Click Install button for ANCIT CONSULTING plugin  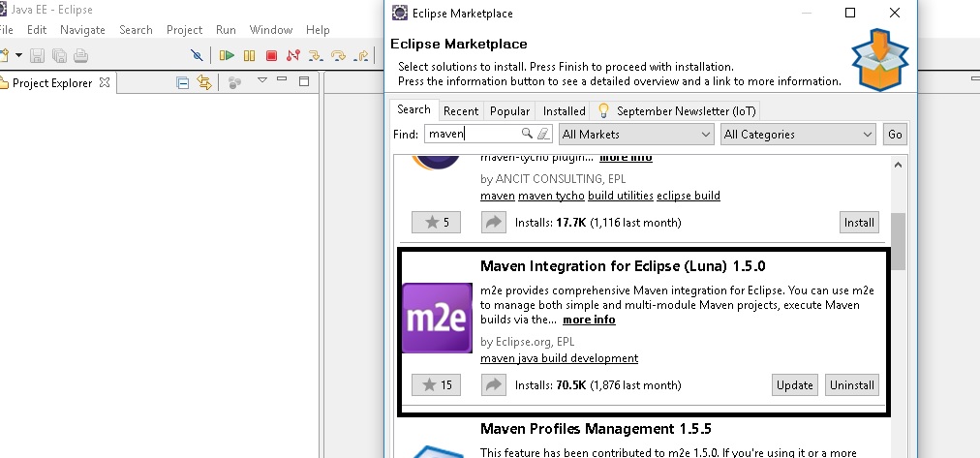[x=859, y=223]
